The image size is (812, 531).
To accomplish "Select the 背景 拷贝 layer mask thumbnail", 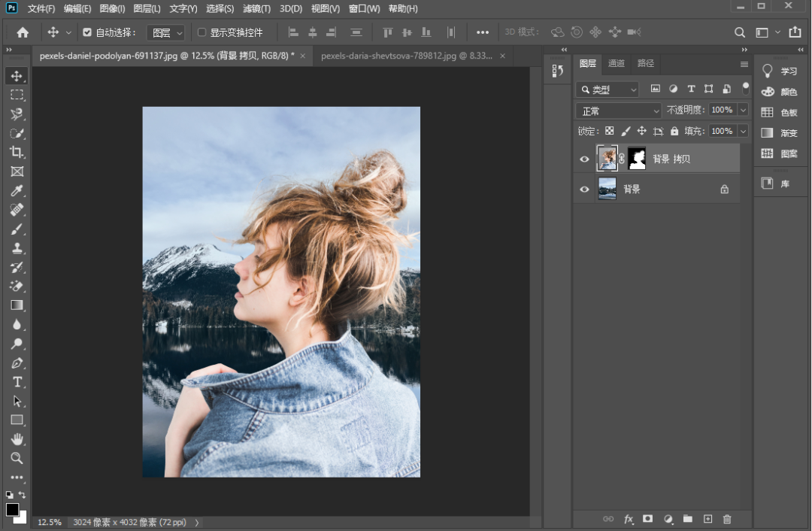I will (637, 159).
